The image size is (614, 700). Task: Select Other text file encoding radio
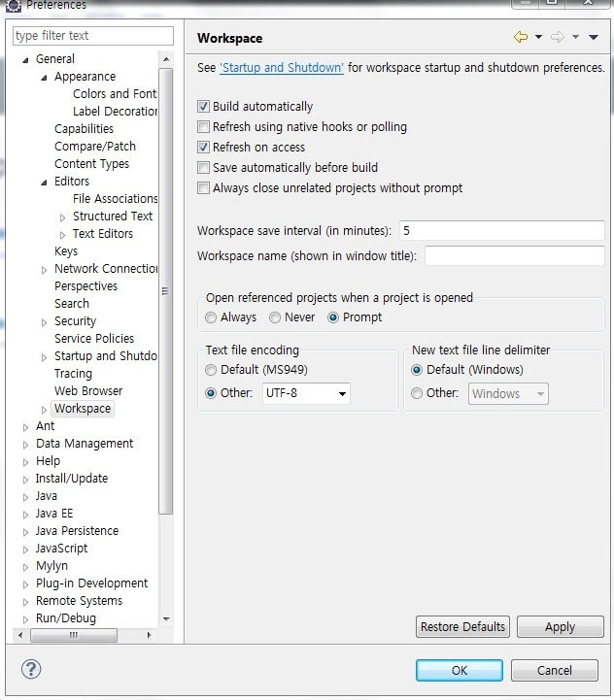tap(211, 393)
